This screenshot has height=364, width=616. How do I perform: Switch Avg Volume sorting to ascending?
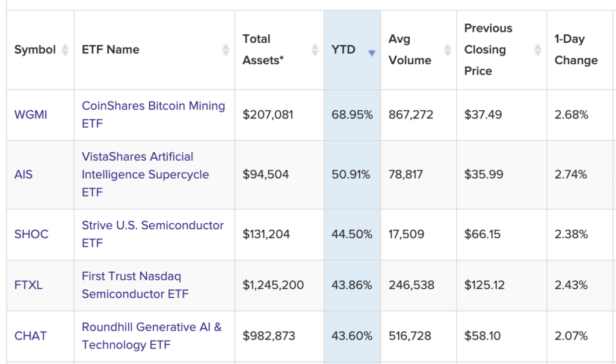pos(447,50)
